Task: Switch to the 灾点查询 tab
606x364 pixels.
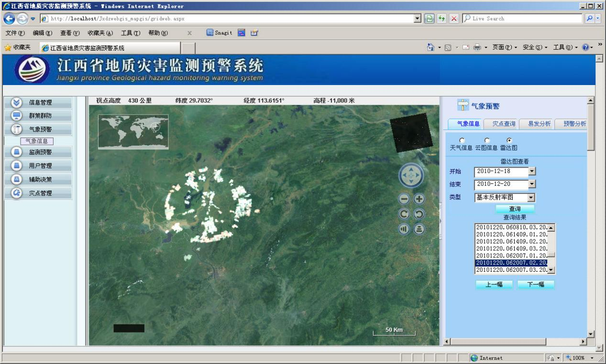Action: click(504, 124)
